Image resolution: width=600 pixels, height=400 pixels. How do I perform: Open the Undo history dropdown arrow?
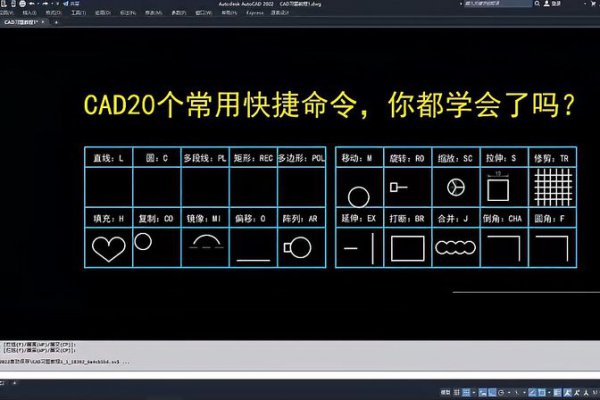pyautogui.click(x=39, y=4)
